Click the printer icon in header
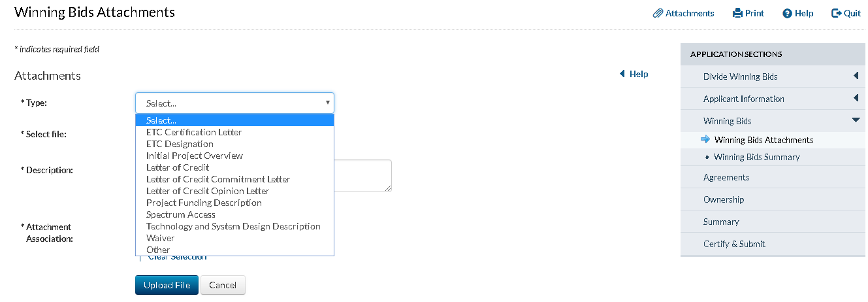Viewport: 868px width, 302px height. click(x=737, y=13)
